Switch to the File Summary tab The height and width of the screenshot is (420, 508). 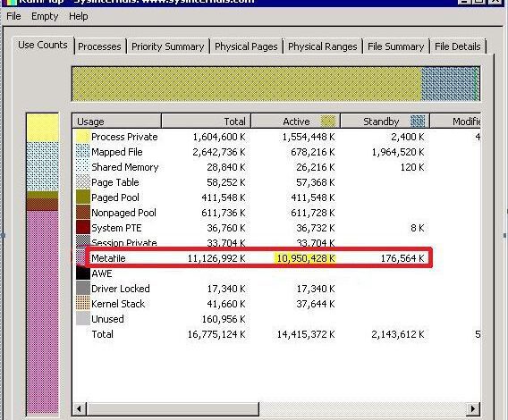pos(395,46)
